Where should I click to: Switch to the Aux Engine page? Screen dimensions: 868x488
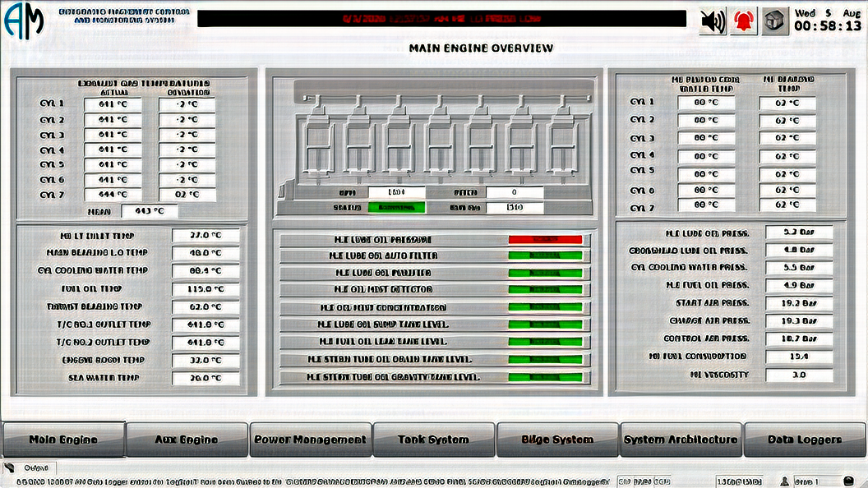tap(187, 440)
